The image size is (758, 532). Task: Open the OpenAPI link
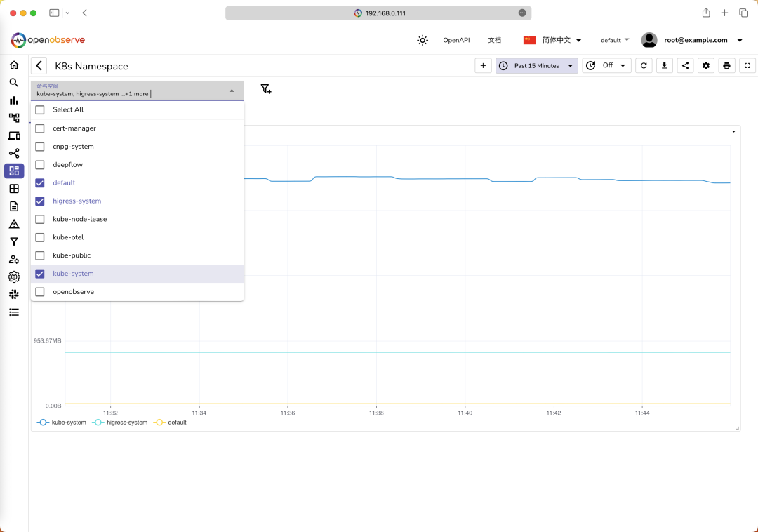pyautogui.click(x=456, y=41)
